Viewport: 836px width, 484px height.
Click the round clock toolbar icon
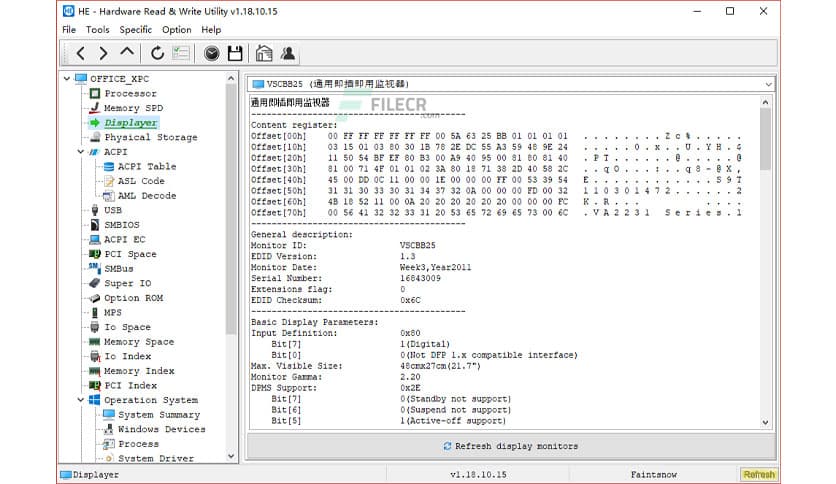click(212, 53)
